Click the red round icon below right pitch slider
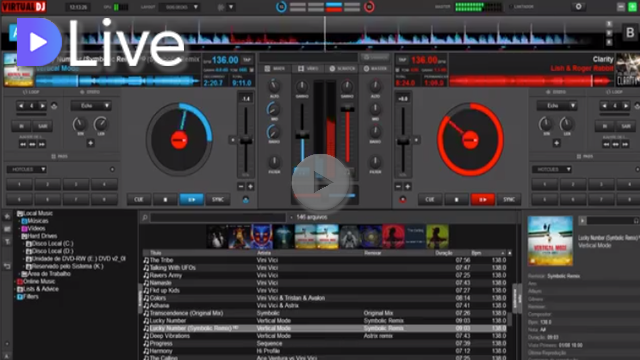 pos(403,200)
